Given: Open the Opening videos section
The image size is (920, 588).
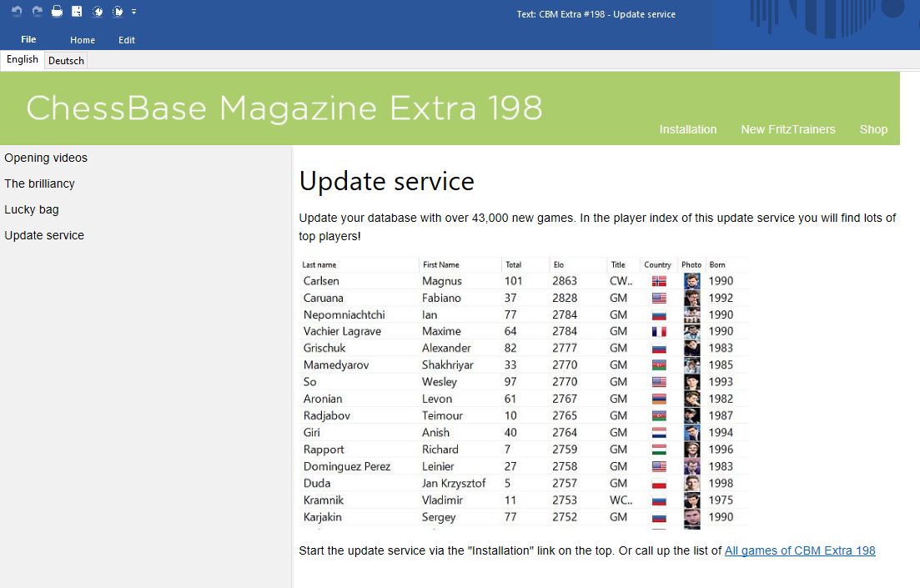Looking at the screenshot, I should coord(46,158).
